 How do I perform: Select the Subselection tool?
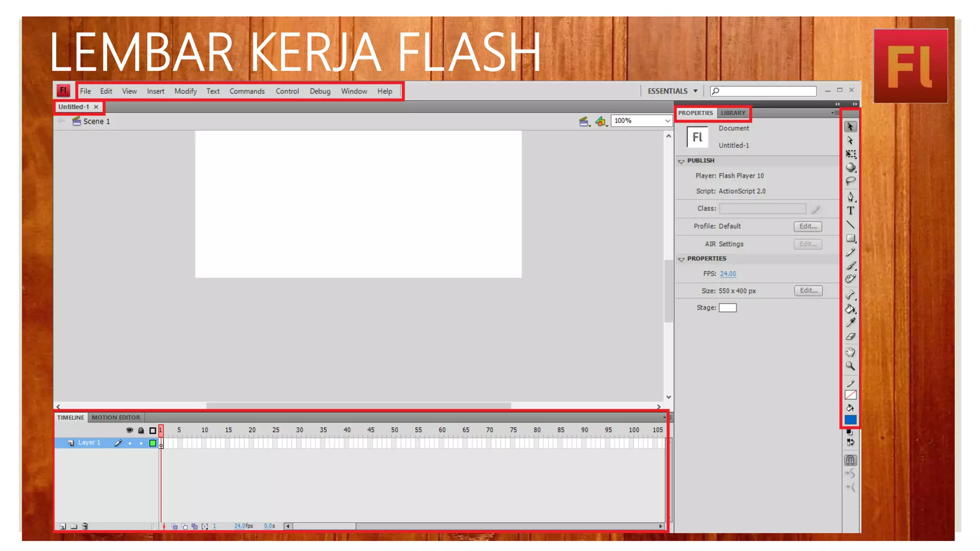click(850, 141)
